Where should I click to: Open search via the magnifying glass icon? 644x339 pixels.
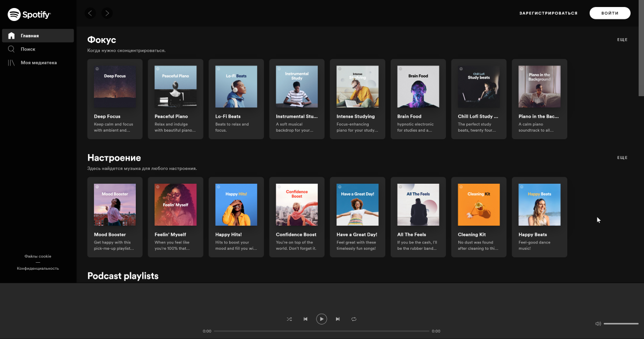[11, 49]
